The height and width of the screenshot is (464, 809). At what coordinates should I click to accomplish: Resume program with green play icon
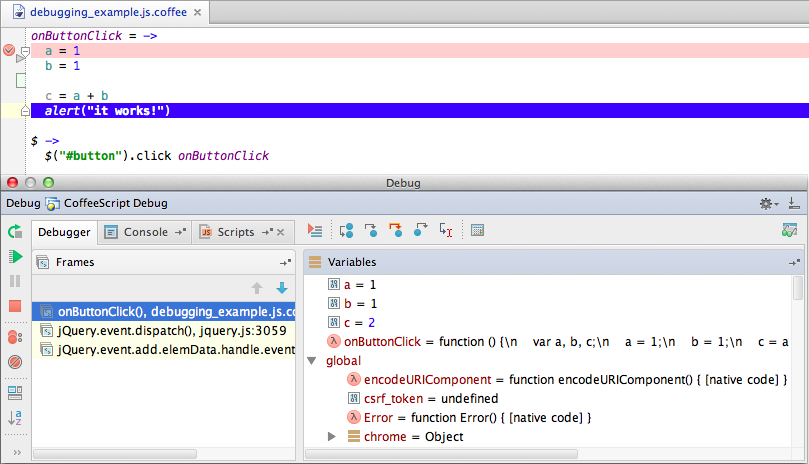tap(15, 257)
